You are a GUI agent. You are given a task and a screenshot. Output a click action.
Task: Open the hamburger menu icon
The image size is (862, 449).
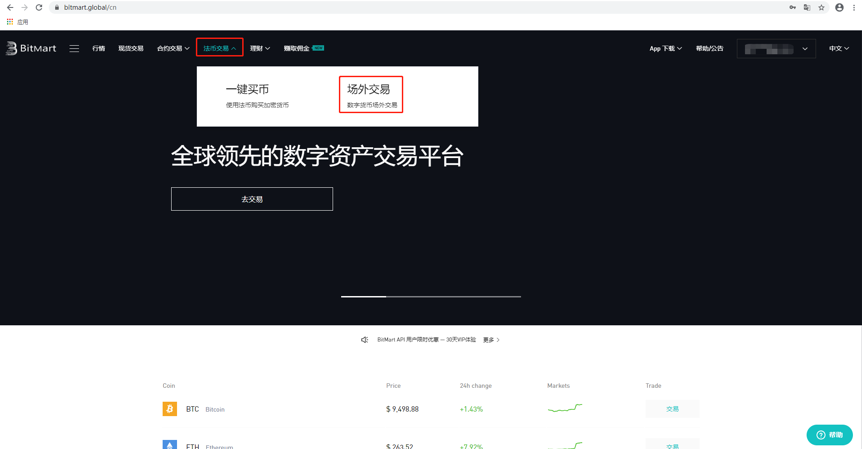pyautogui.click(x=74, y=48)
